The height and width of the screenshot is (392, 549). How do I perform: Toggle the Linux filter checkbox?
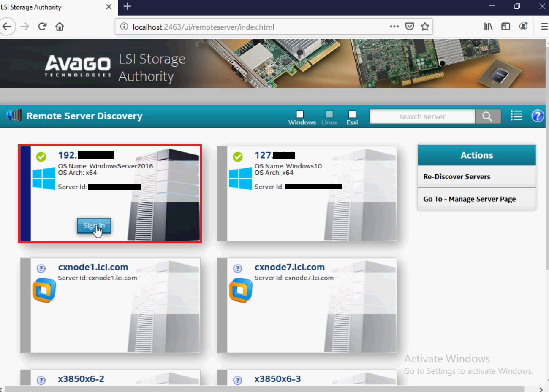point(329,114)
